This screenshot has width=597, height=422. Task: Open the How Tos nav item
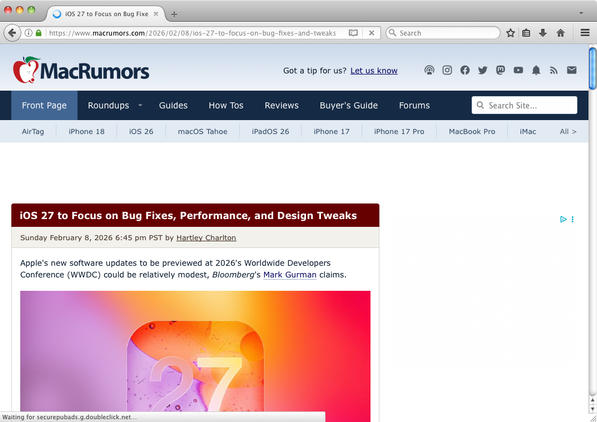[226, 105]
